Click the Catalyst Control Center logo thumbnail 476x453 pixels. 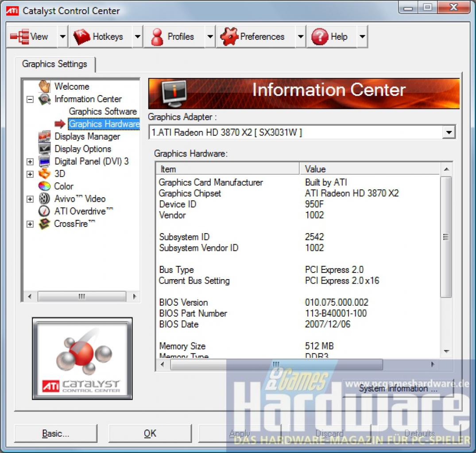pos(82,358)
